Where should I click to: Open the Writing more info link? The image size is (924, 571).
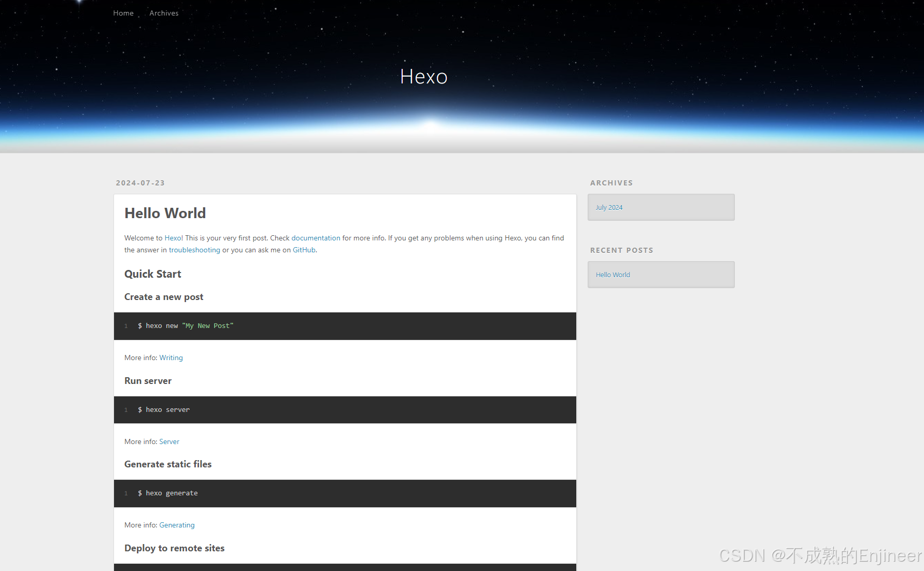pos(171,358)
